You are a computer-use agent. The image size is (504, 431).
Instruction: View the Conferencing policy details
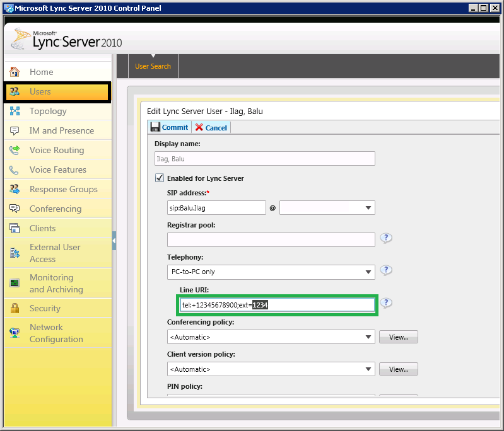tap(399, 337)
